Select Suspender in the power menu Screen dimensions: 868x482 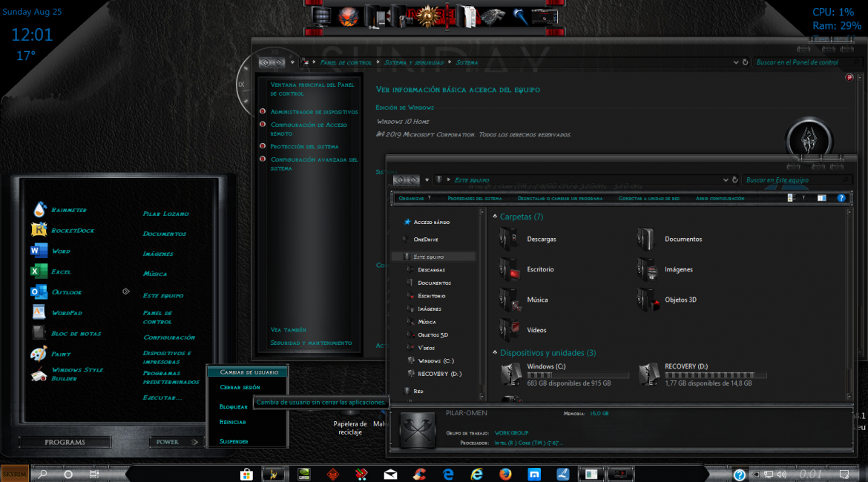click(234, 441)
